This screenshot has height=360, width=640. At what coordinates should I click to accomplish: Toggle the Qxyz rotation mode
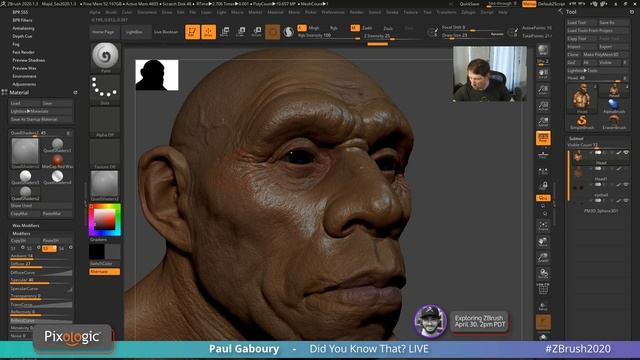[543, 198]
